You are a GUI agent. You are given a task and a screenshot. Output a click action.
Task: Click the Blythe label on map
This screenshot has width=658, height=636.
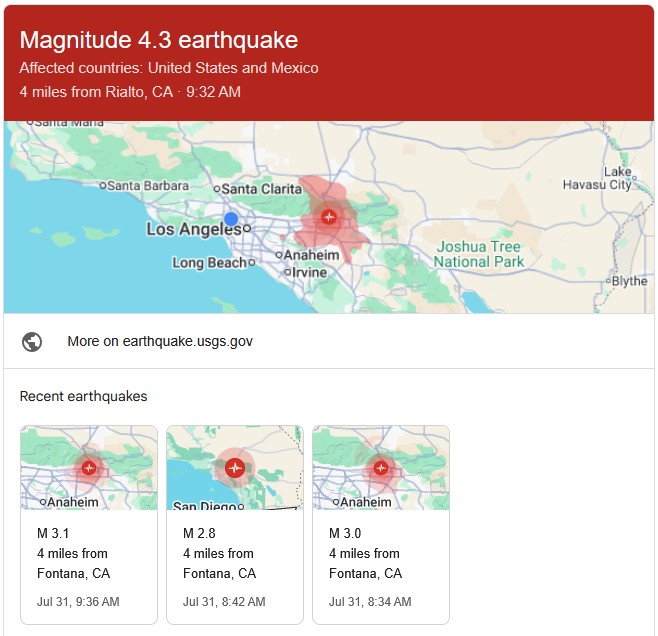tap(629, 281)
